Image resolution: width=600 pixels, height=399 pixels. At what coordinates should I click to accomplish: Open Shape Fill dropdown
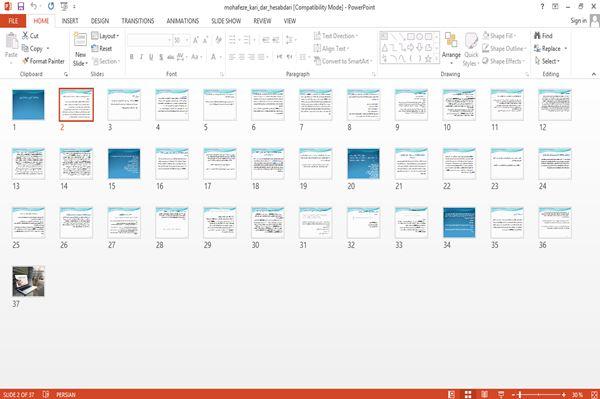[499, 36]
